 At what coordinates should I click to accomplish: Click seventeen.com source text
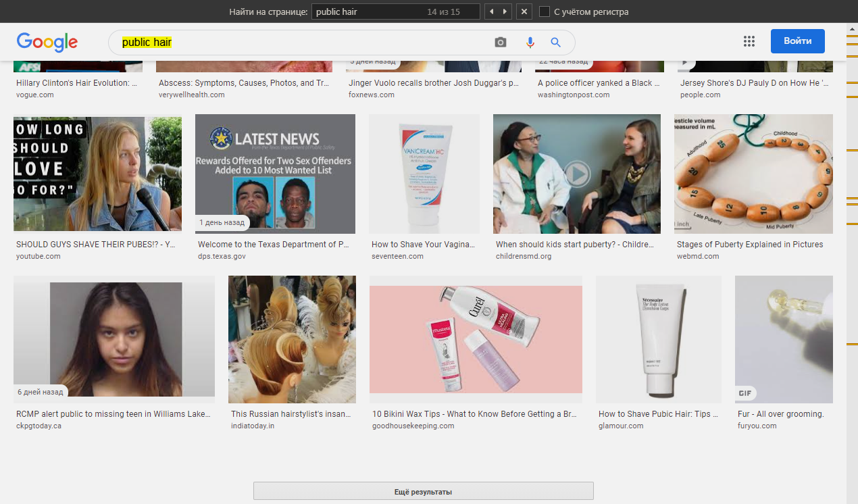pyautogui.click(x=397, y=257)
